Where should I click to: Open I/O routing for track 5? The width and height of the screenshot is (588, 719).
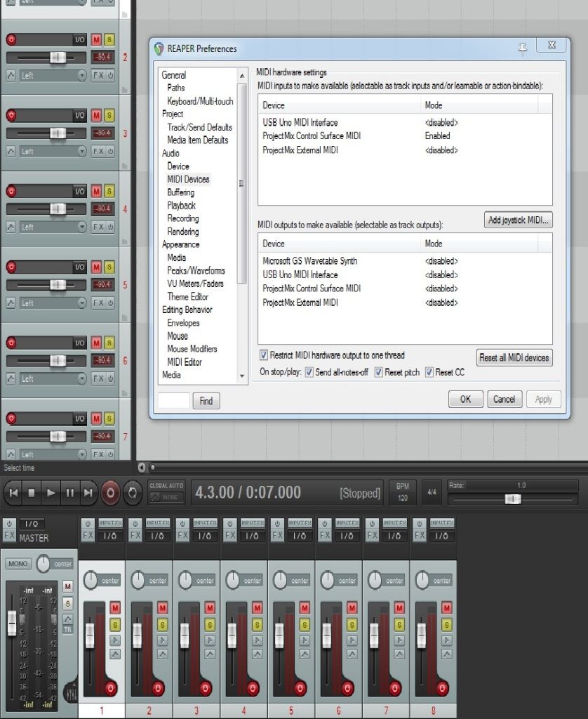(x=80, y=267)
